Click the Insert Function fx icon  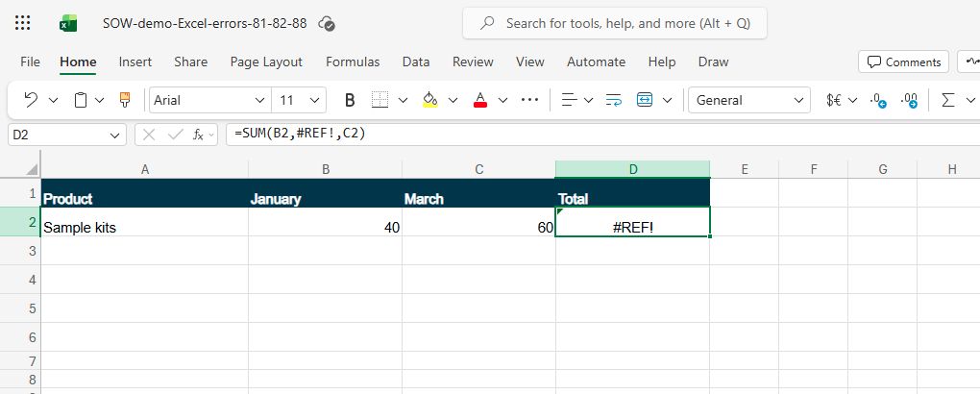coord(198,135)
